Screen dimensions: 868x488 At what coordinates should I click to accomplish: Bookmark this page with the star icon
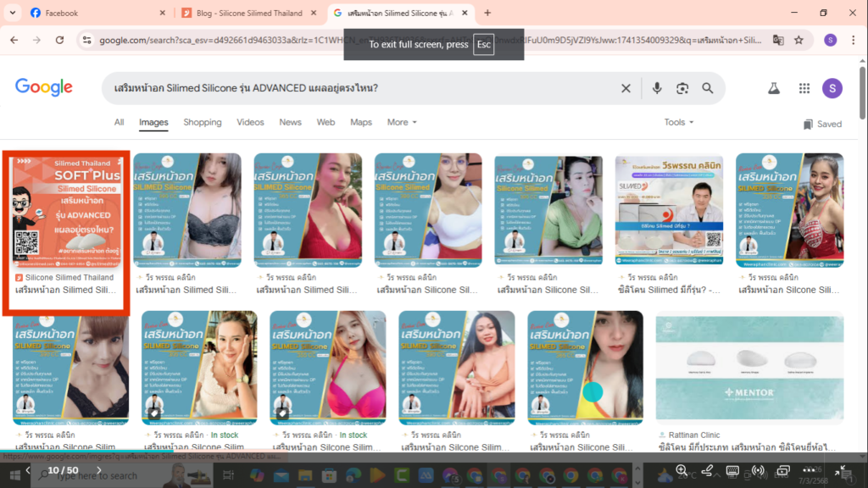tap(798, 40)
